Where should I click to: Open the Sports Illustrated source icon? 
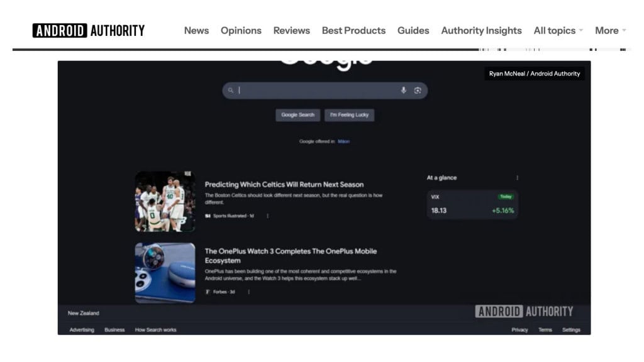[x=208, y=216]
